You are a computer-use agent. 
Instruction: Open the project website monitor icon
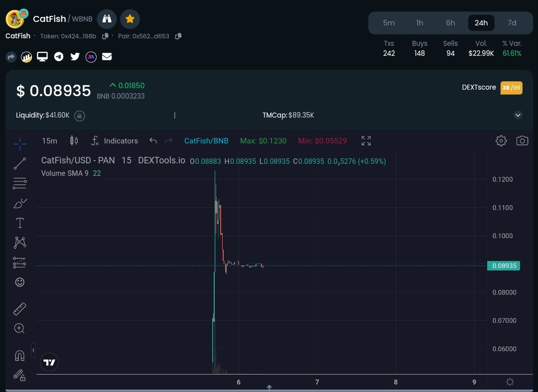42,57
